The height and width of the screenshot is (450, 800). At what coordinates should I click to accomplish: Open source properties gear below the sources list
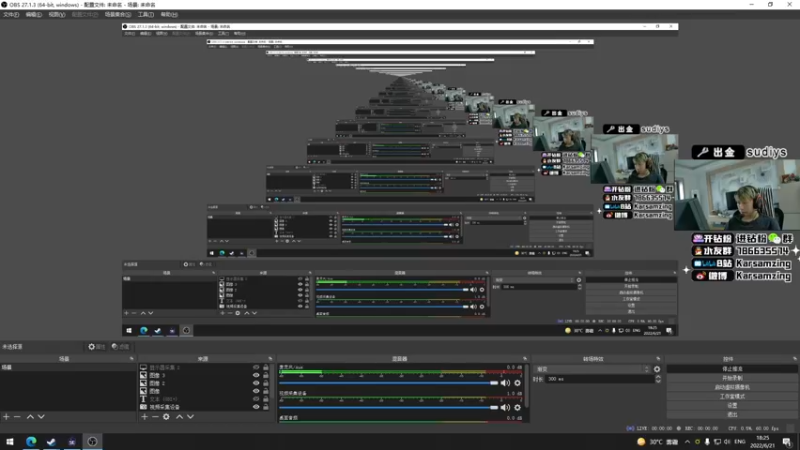click(166, 417)
